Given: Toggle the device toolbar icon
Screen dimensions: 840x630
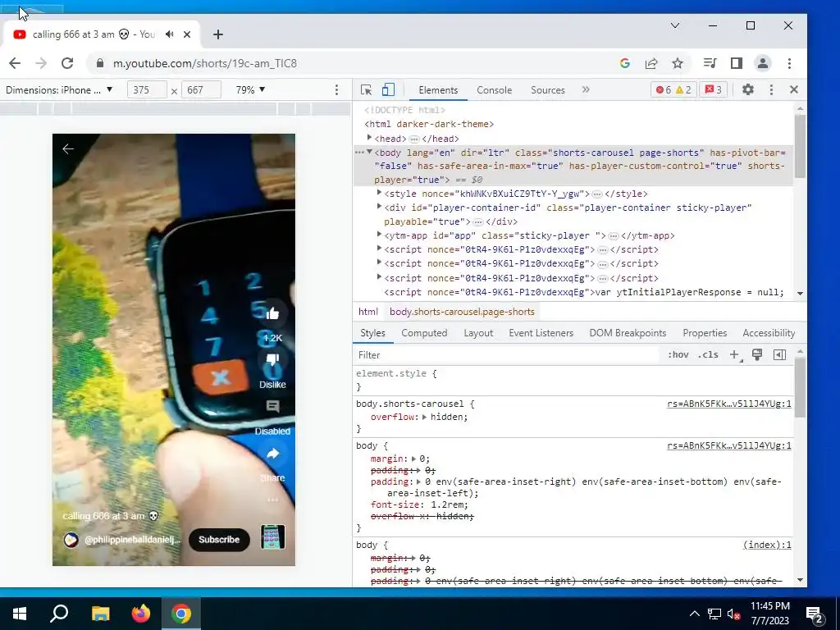Looking at the screenshot, I should tap(388, 90).
